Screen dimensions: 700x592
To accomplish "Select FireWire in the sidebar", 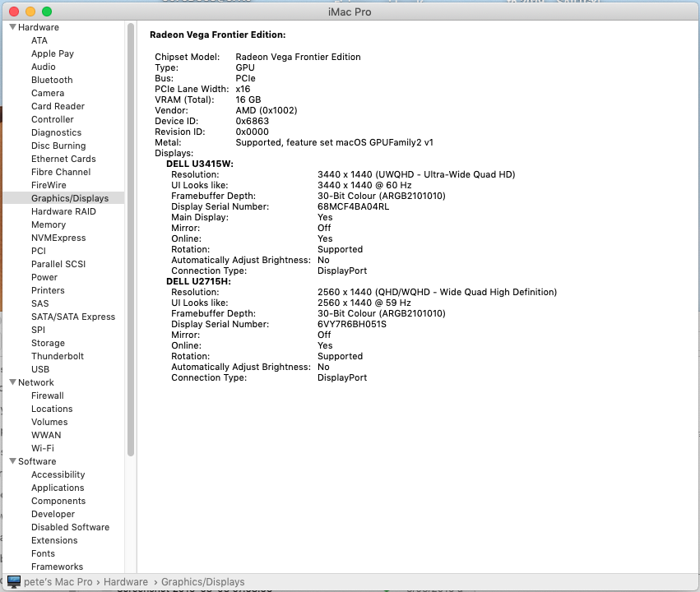I will click(x=49, y=185).
